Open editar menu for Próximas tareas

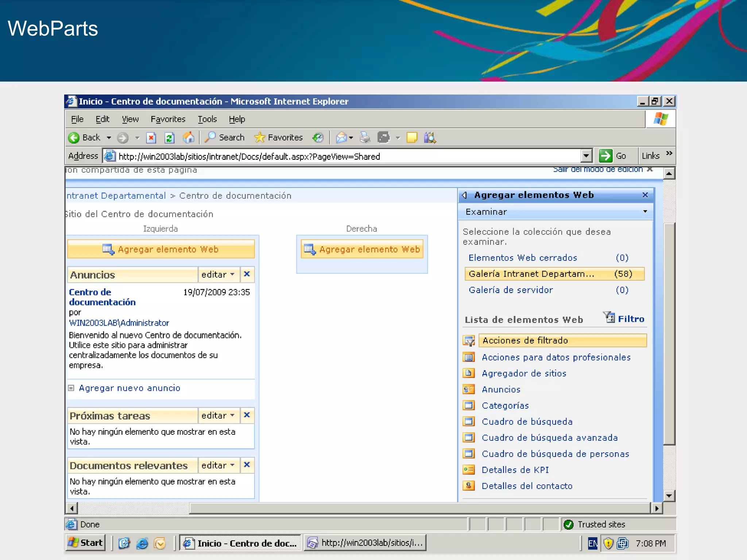click(x=218, y=415)
